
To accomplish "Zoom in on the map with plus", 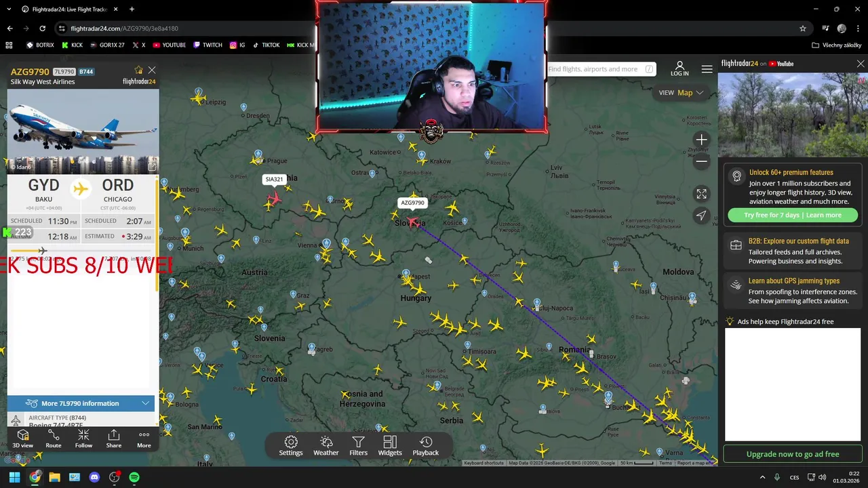I will pos(701,140).
